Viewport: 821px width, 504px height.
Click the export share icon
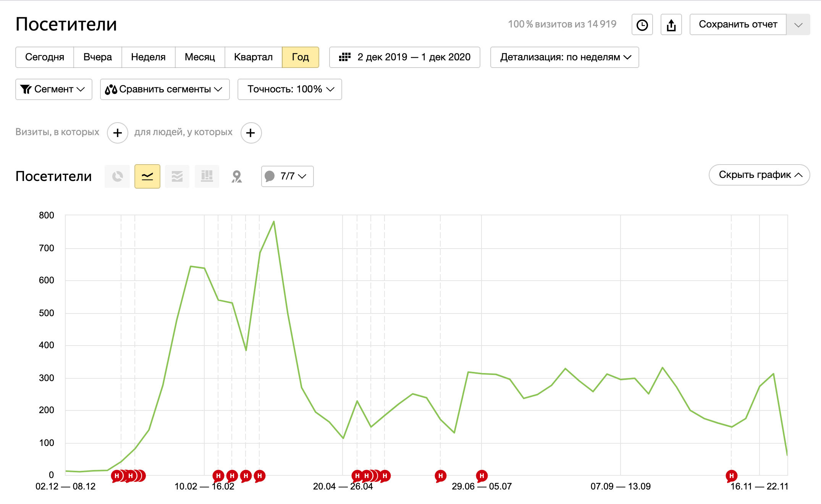[x=671, y=25]
